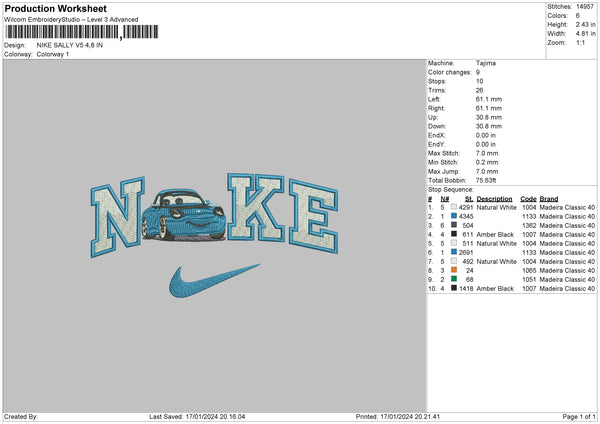Click the Up value '30.8 mm'

click(489, 117)
